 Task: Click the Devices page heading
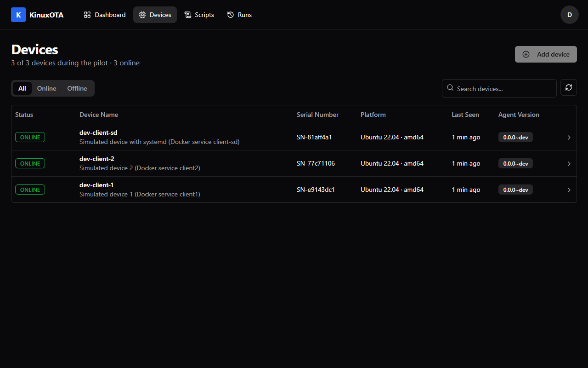tap(34, 49)
